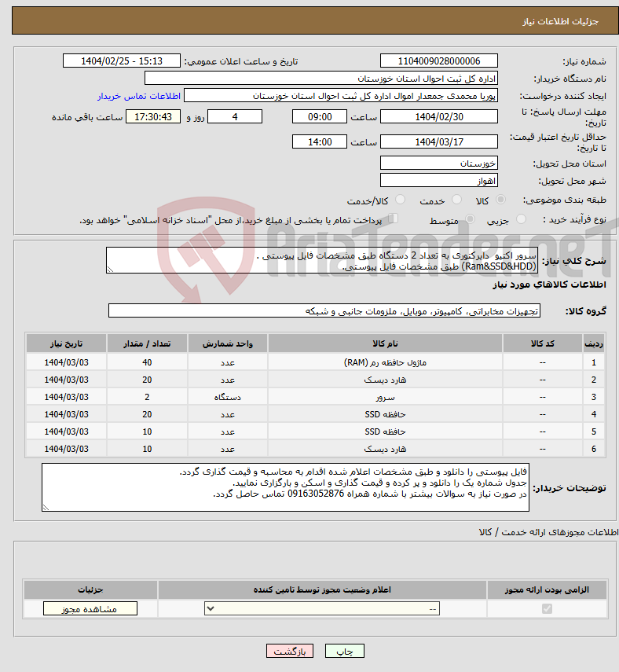This screenshot has height=672, width=619.
Task: Click the resize handle of buyer notes box
Action: [46, 508]
